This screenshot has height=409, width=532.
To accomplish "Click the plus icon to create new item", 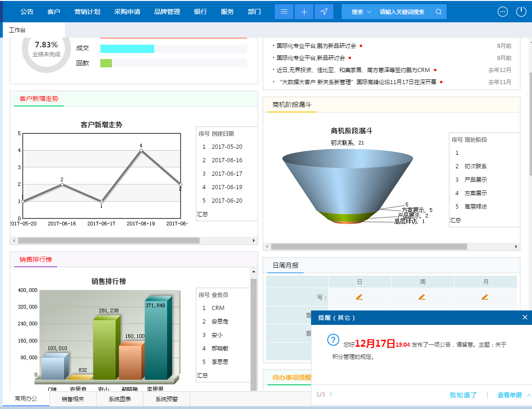I will click(x=304, y=11).
